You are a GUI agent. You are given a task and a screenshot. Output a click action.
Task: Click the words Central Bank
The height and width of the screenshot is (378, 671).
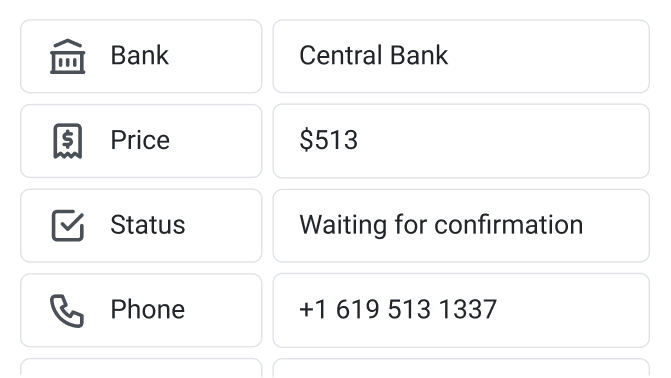click(x=374, y=55)
